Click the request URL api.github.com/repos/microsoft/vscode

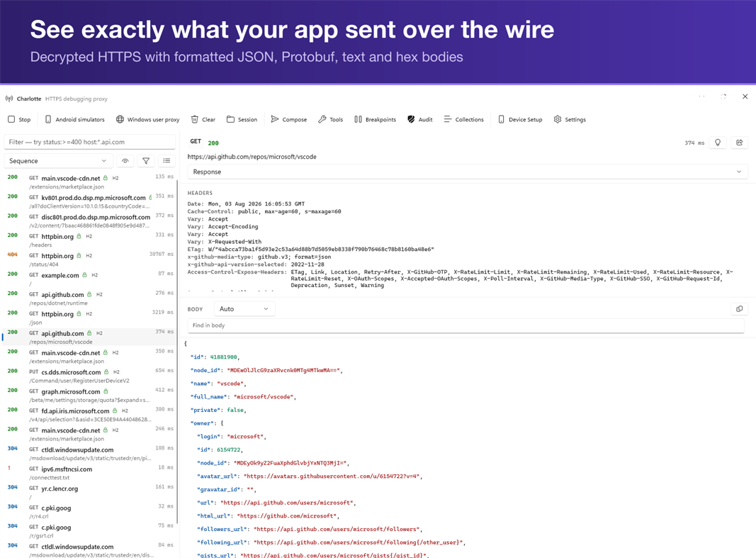(252, 157)
